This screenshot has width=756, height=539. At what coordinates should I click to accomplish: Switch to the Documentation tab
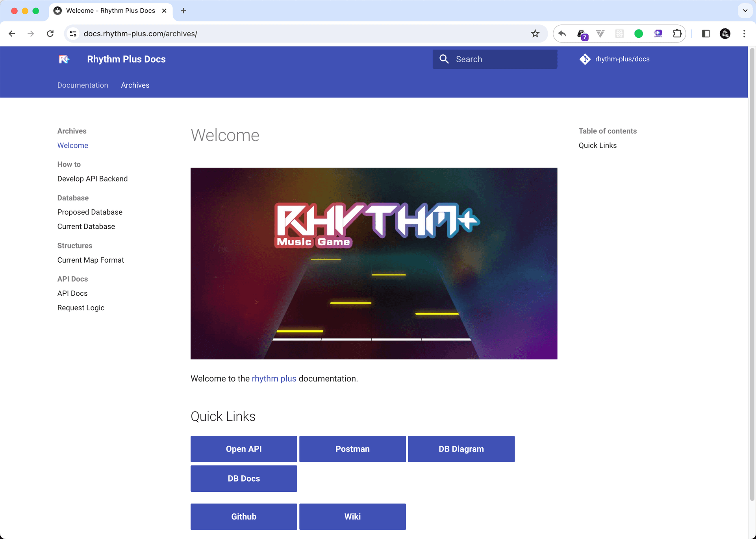click(x=83, y=85)
